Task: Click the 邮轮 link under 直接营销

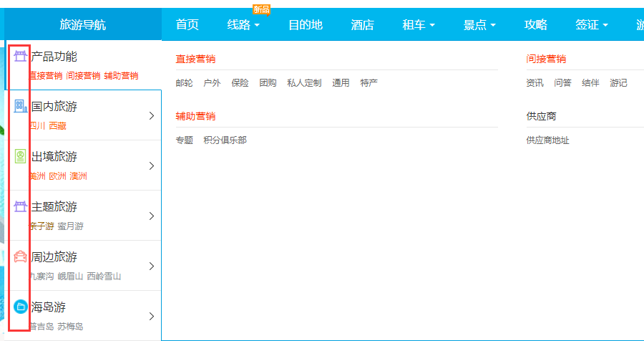Action: [184, 83]
